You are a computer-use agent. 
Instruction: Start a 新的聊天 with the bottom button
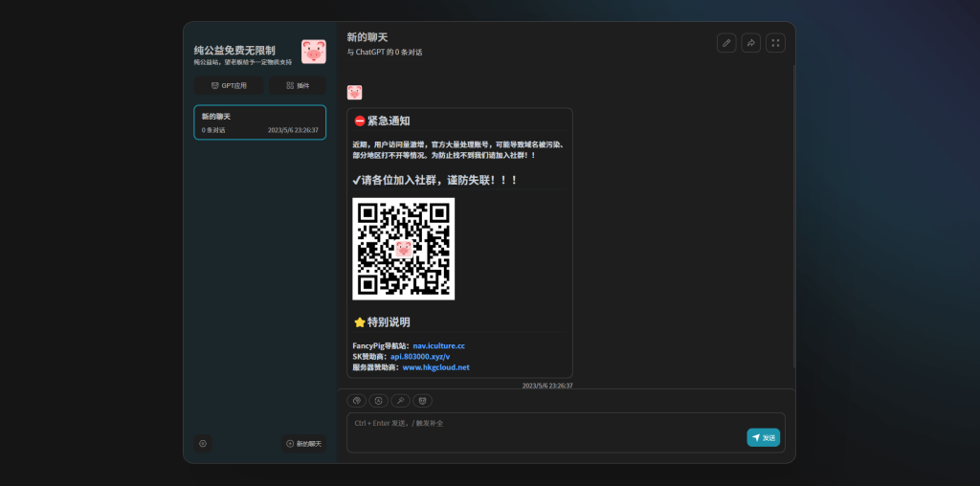(303, 444)
